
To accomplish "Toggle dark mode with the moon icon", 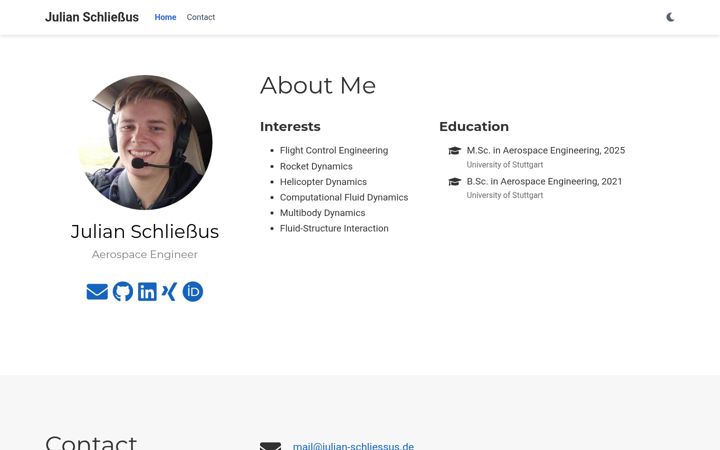I will point(670,17).
